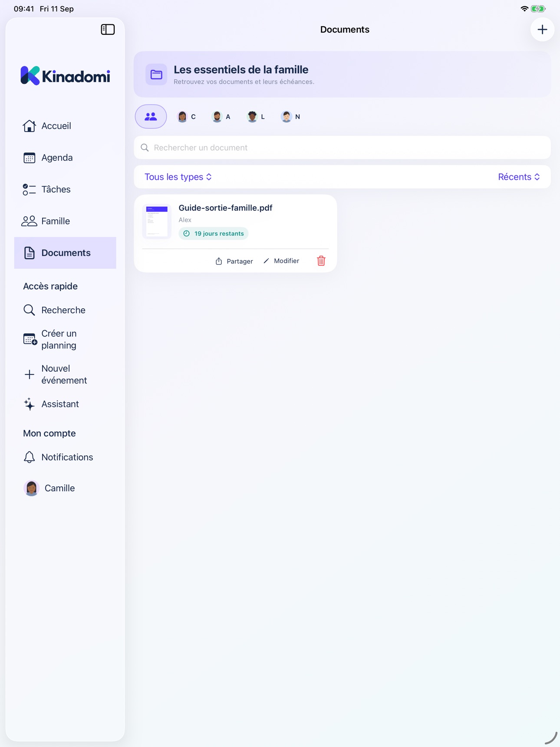The width and height of the screenshot is (560, 747).
Task: Delete the document with the red trash icon
Action: 321,261
